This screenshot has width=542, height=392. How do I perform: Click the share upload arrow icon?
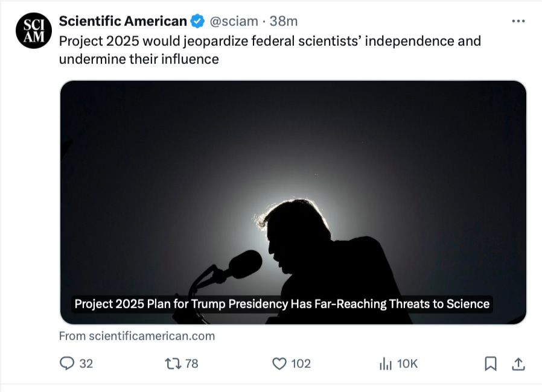(x=518, y=363)
